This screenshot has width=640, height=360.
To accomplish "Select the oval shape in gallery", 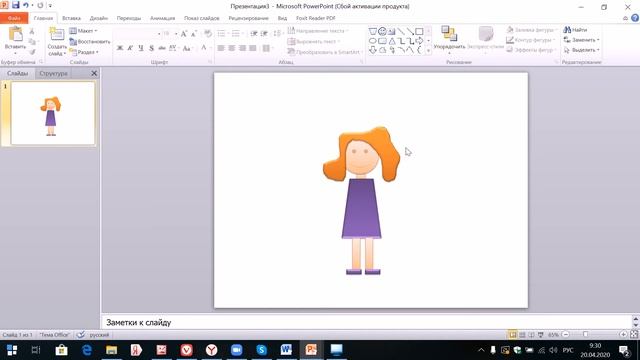I will (373, 41).
